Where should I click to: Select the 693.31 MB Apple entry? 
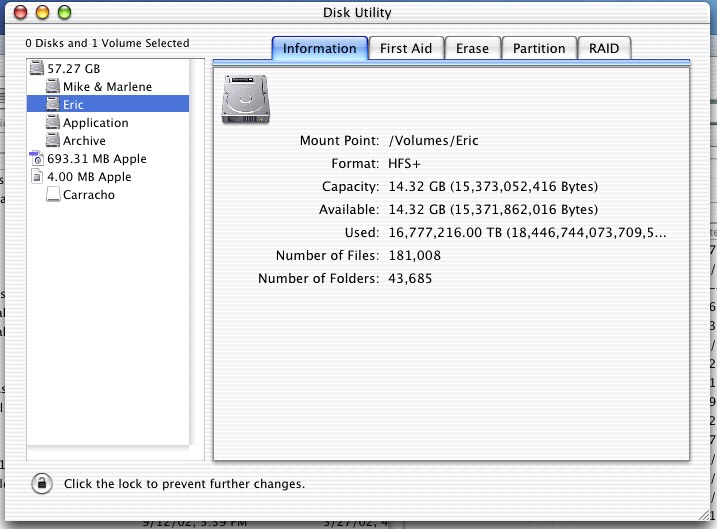point(108,159)
